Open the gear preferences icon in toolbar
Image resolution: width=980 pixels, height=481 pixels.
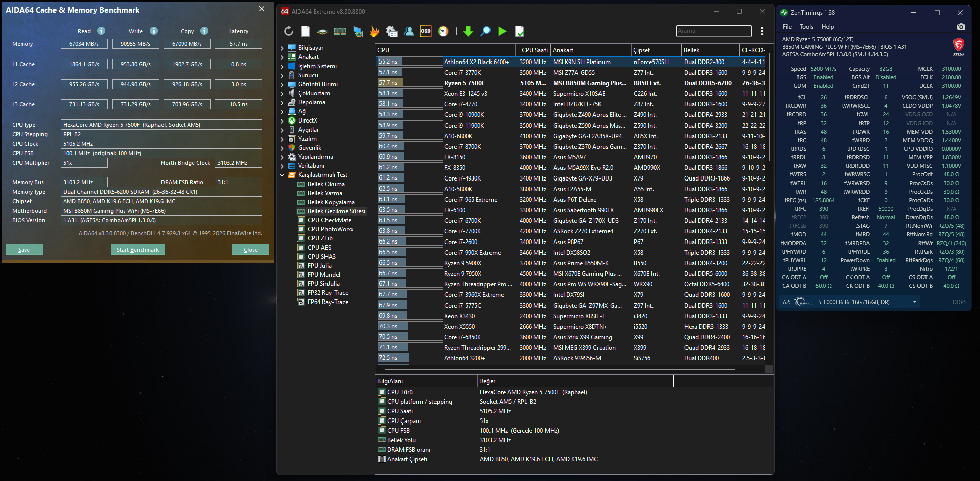(392, 31)
